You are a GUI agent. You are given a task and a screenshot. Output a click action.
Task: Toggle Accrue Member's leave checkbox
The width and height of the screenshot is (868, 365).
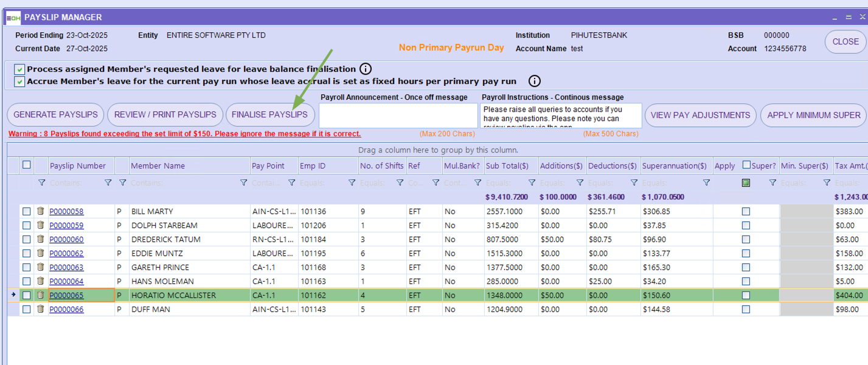click(20, 82)
